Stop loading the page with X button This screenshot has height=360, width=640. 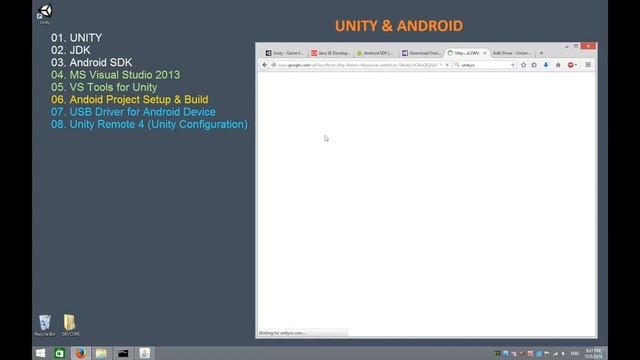pos(447,65)
